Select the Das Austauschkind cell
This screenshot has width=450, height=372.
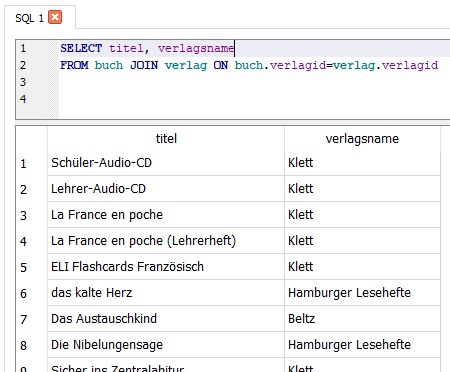pyautogui.click(x=166, y=319)
